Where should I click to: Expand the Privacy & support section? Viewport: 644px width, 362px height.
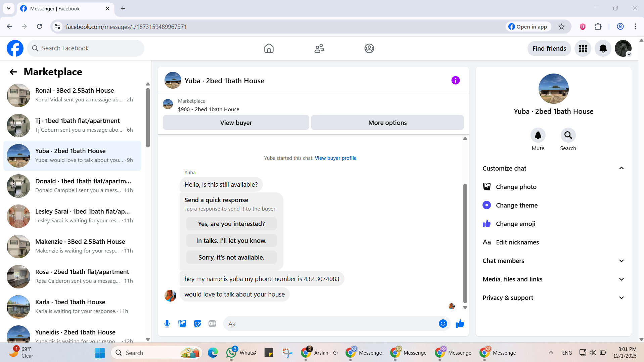tap(553, 298)
